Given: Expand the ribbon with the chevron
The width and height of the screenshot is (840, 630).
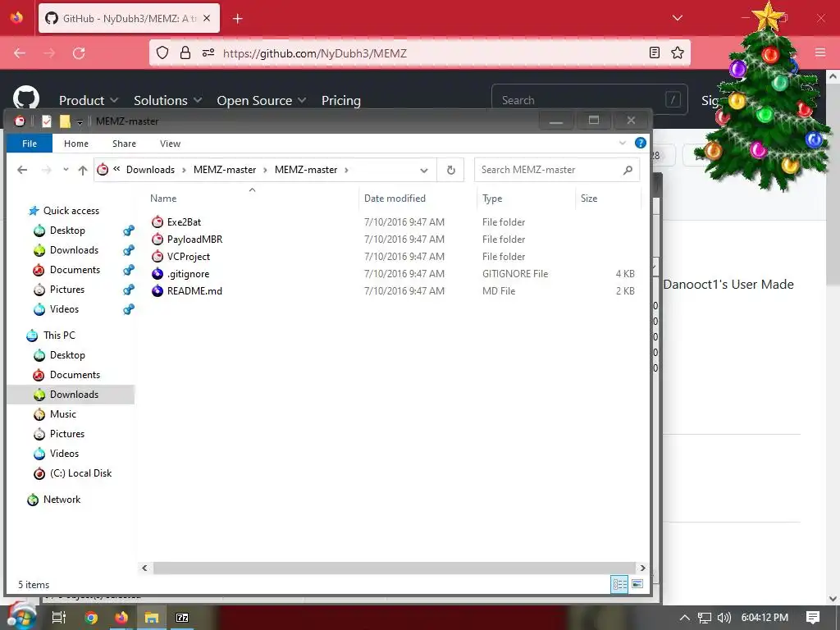Looking at the screenshot, I should (x=622, y=143).
